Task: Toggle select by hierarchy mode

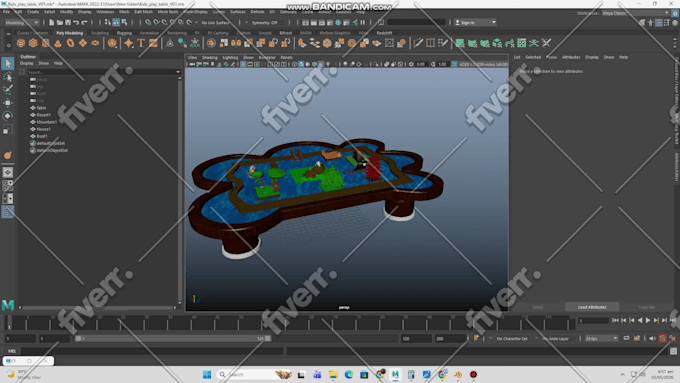Action: click(x=108, y=23)
